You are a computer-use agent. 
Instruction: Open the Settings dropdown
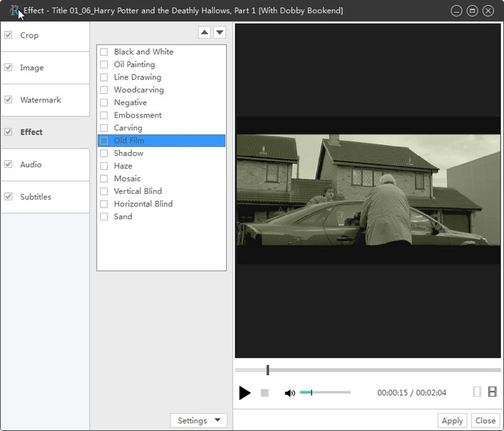tap(199, 420)
